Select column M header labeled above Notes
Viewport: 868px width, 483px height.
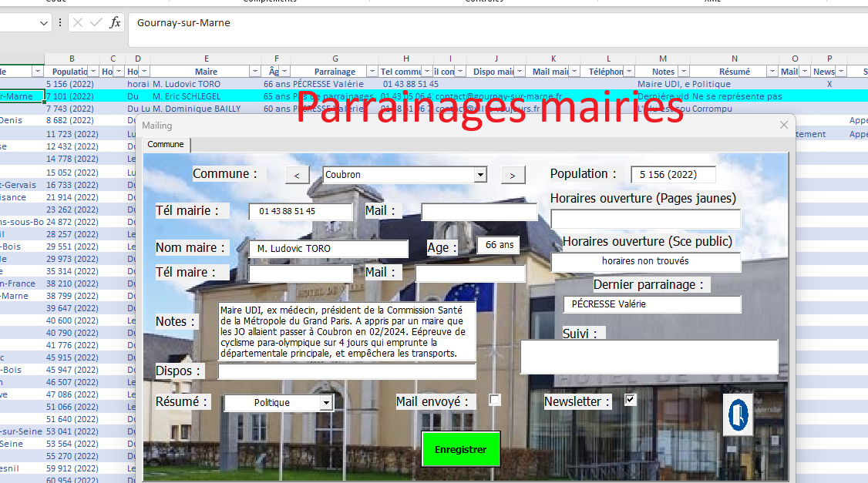[x=662, y=59]
